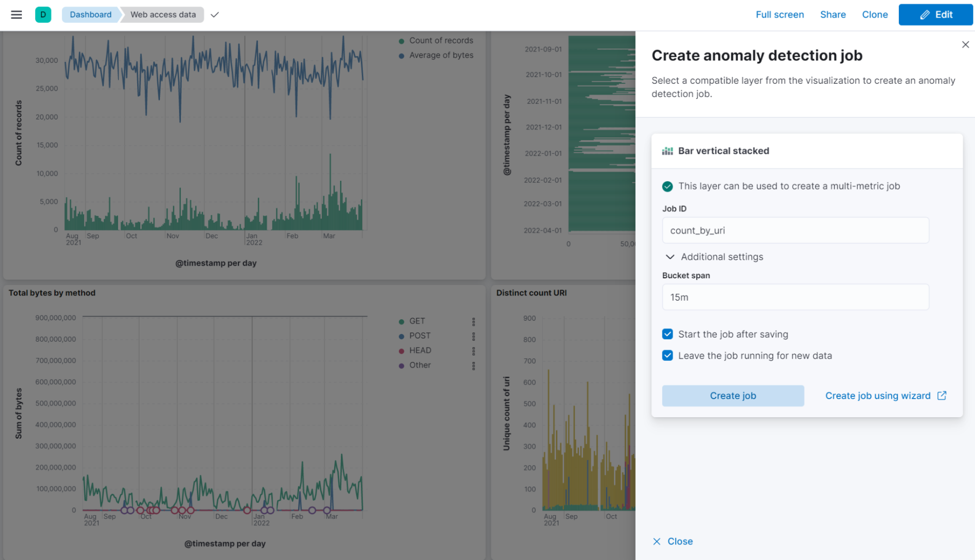Click the Create job button

click(733, 395)
